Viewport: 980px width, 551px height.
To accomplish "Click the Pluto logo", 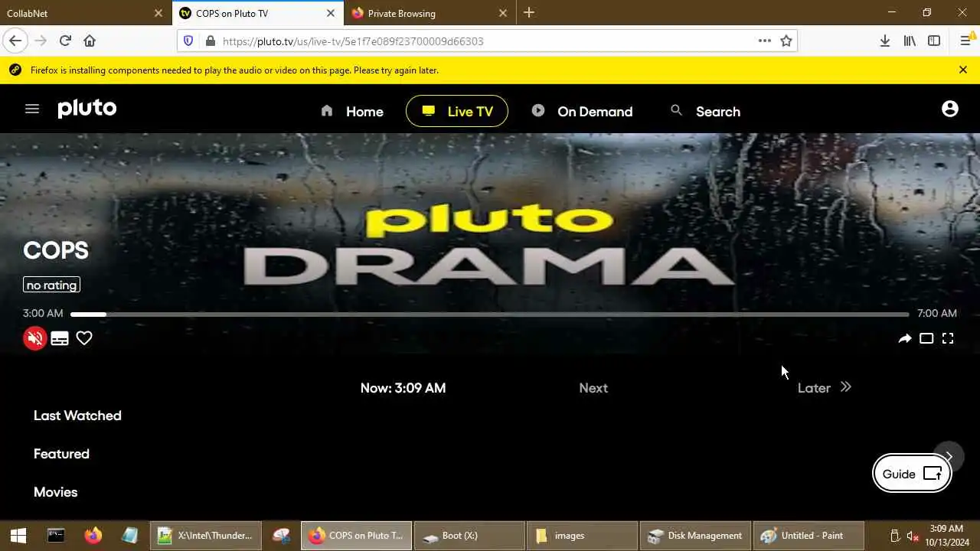I will pyautogui.click(x=87, y=109).
